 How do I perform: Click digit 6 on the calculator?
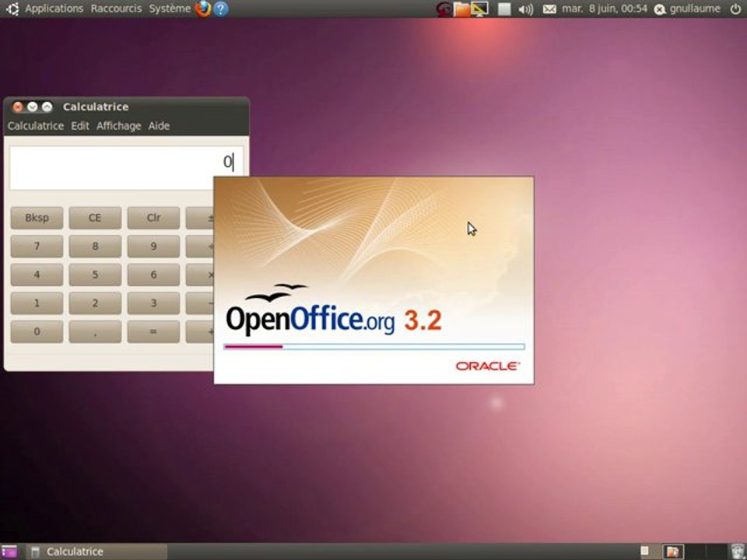coord(153,275)
